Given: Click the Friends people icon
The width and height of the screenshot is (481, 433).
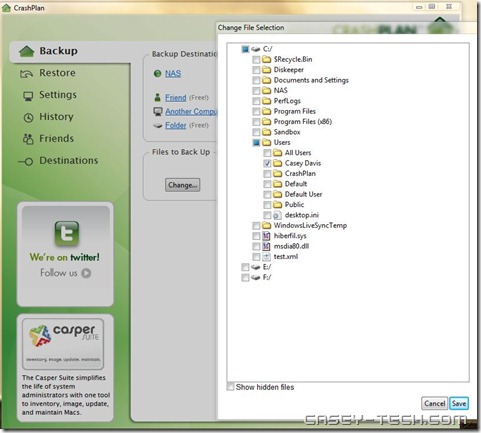Looking at the screenshot, I should pyautogui.click(x=28, y=139).
